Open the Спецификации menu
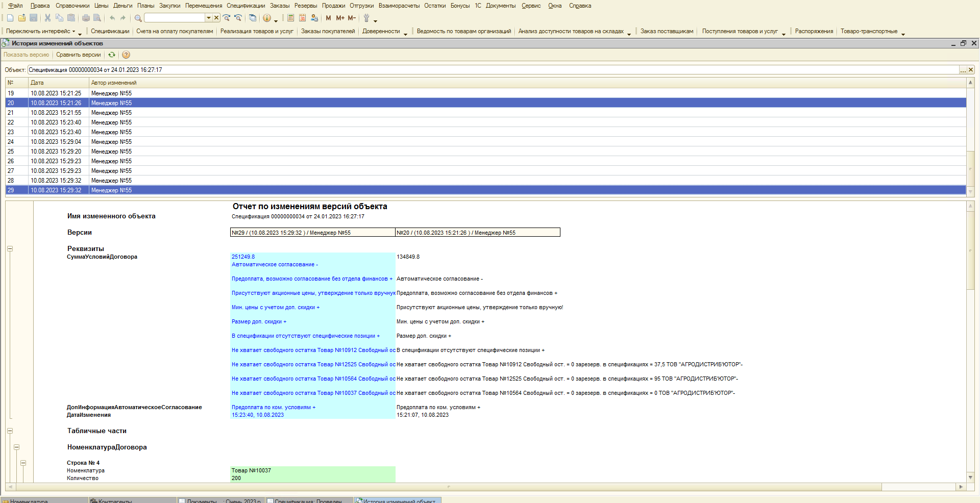The height and width of the screenshot is (503, 980). (x=246, y=6)
